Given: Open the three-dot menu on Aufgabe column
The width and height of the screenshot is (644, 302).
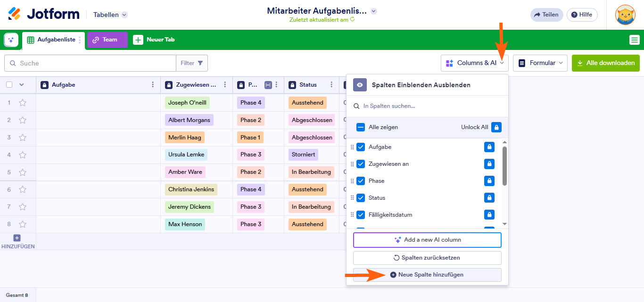Looking at the screenshot, I should [152, 85].
